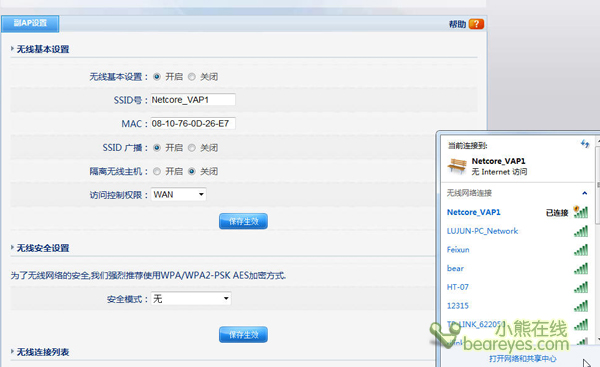Open the 访问控制权限 WAN dropdown

[x=178, y=194]
